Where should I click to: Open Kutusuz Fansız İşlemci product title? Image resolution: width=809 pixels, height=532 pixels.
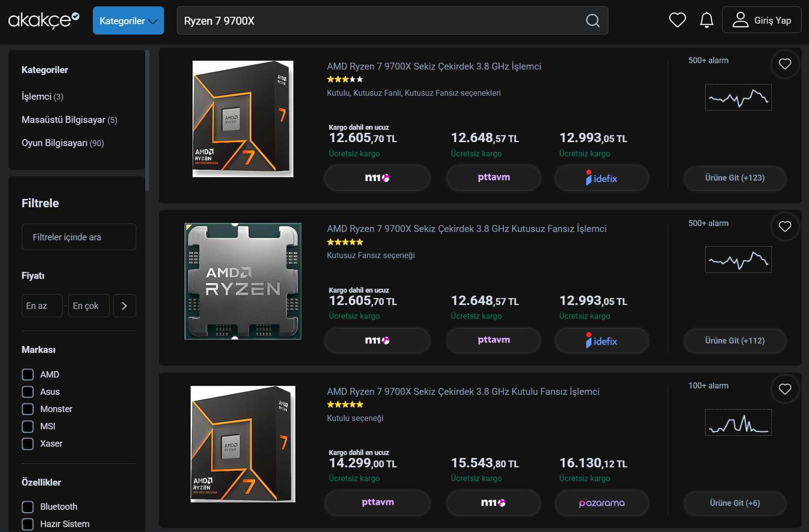(467, 228)
